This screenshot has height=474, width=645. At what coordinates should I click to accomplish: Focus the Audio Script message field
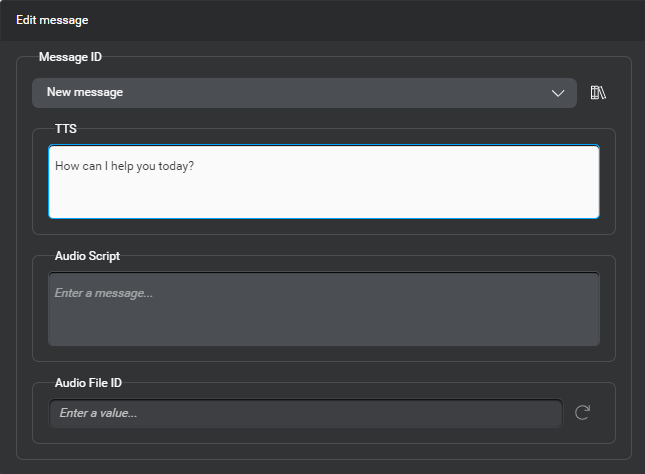click(x=324, y=308)
